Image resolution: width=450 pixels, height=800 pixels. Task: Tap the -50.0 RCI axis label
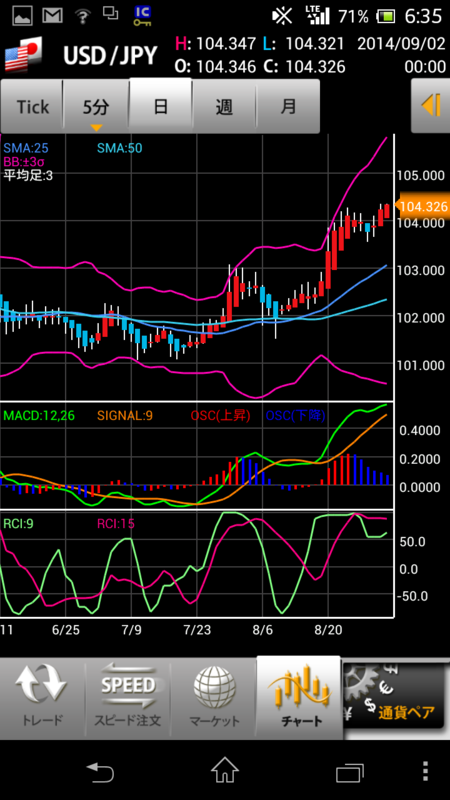(x=412, y=595)
